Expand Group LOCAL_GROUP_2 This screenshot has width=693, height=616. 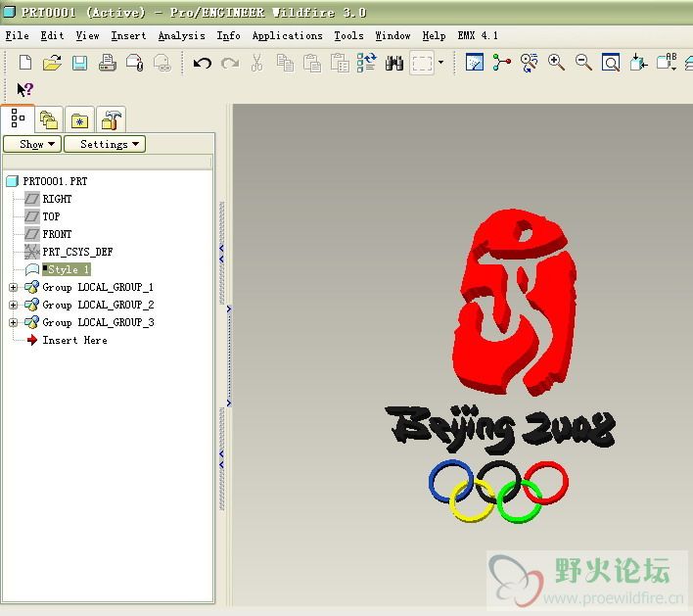pos(14,306)
